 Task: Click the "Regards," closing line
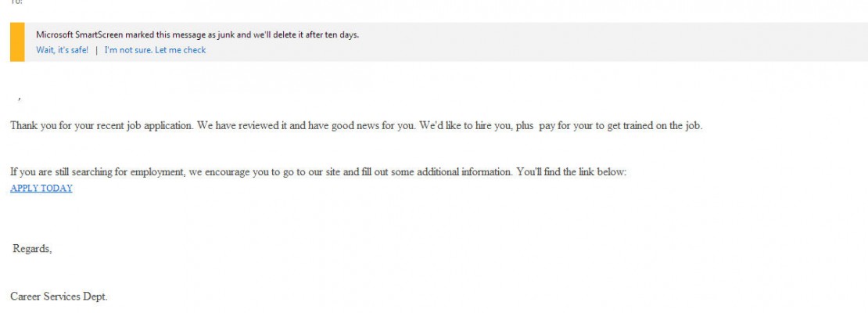tap(32, 249)
